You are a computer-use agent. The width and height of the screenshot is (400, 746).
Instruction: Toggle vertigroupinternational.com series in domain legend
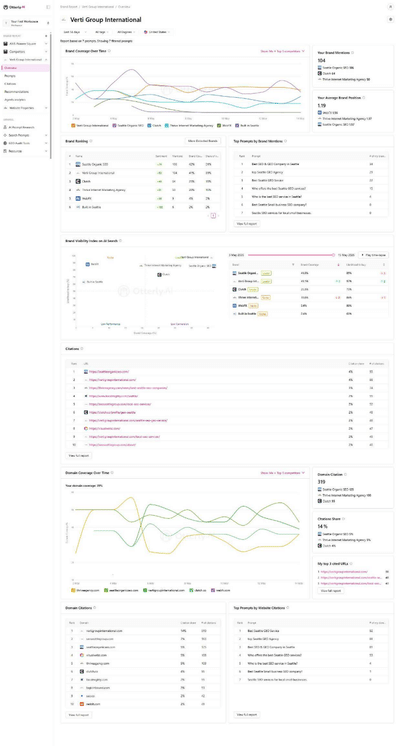pos(145,590)
